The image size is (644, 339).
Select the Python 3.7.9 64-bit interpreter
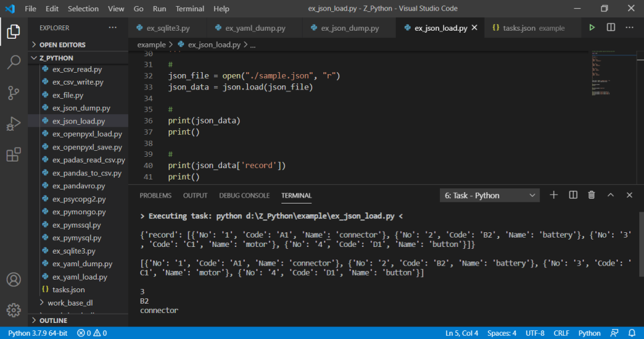click(x=38, y=333)
